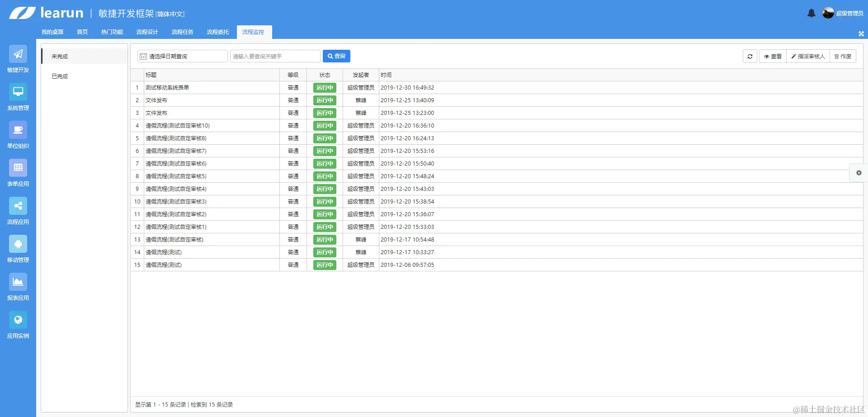Select row 请假流程(测试自定审核5)
Image resolution: width=868 pixels, height=417 pixels.
click(x=497, y=176)
